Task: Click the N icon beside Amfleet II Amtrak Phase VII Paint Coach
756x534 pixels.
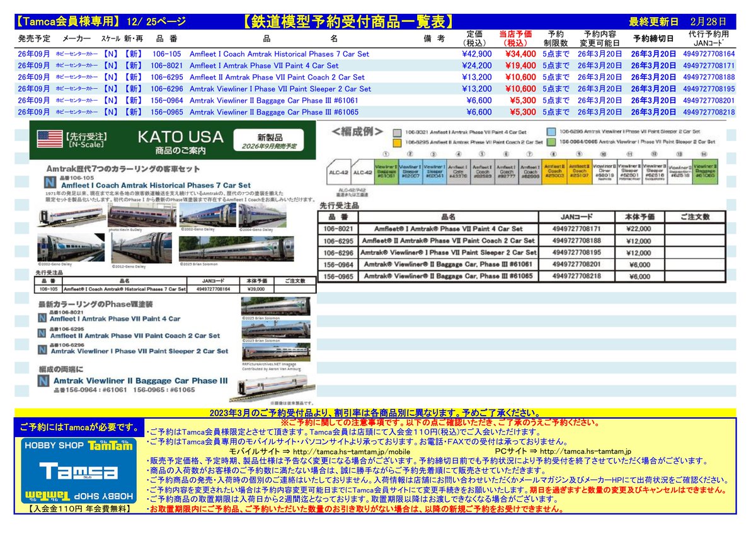Action: (42, 333)
